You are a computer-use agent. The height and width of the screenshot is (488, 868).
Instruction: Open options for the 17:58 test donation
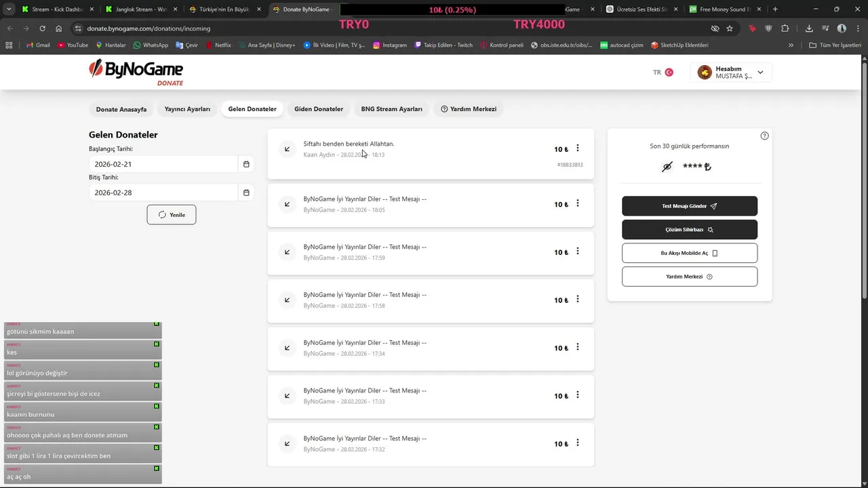click(x=578, y=300)
